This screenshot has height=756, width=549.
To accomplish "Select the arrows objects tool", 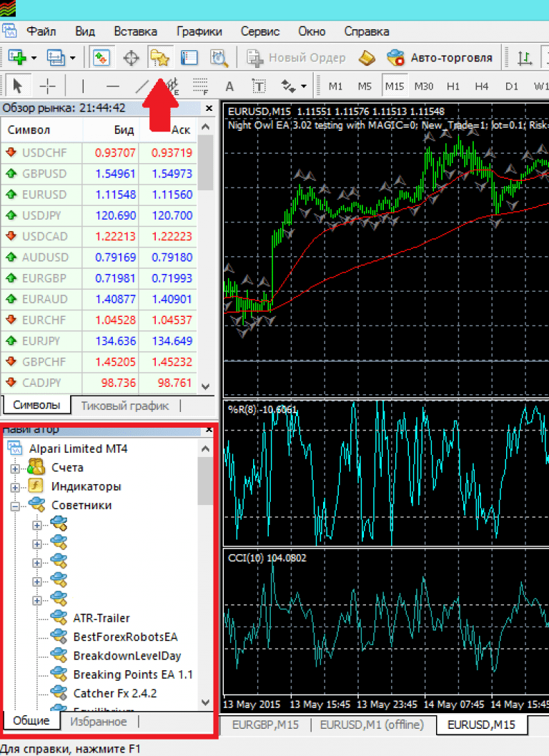I will click(x=289, y=87).
